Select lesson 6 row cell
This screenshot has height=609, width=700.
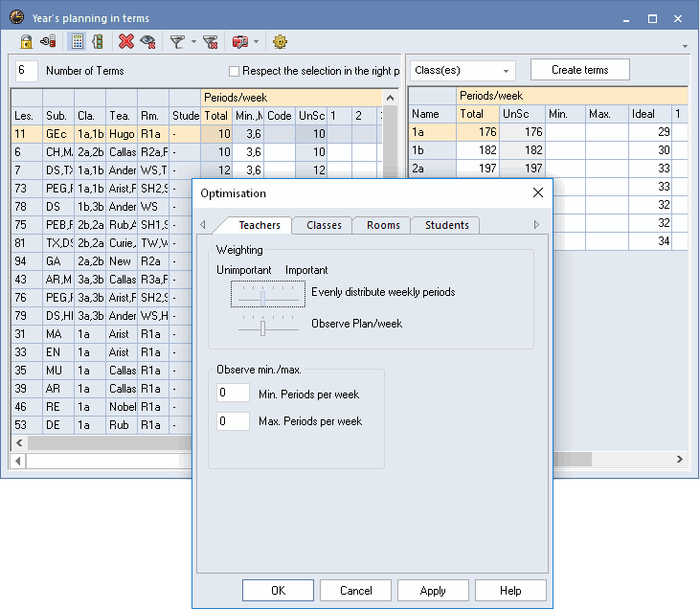27,152
